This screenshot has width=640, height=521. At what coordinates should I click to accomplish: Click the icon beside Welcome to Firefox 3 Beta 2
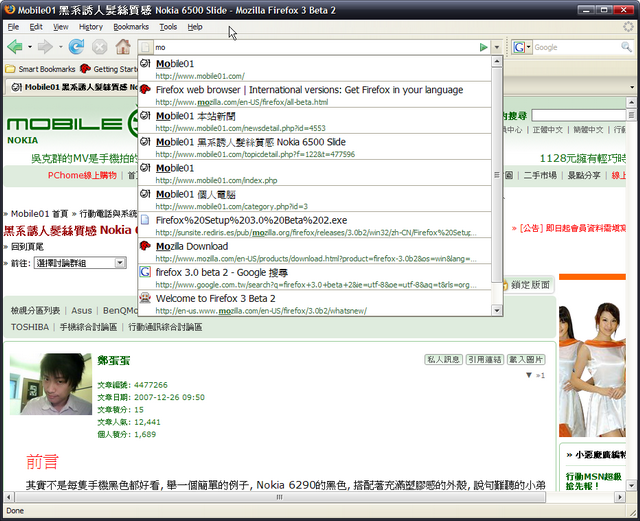click(145, 298)
